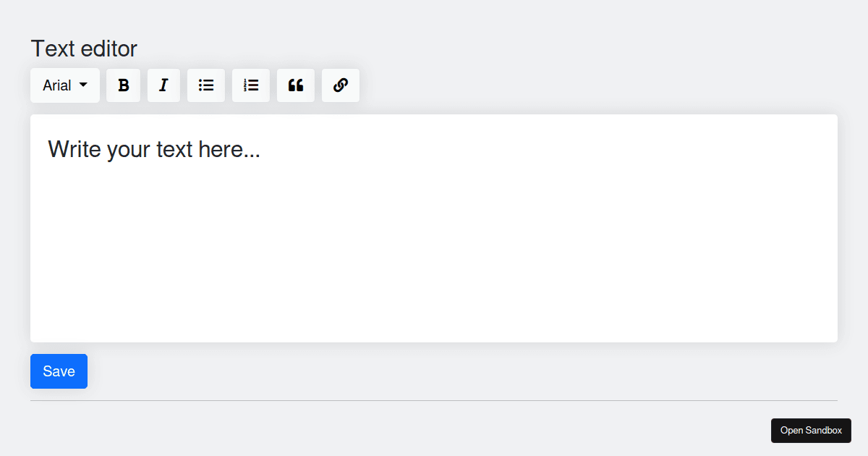Save the document with the Save button
This screenshot has height=456, width=868.
click(x=59, y=371)
